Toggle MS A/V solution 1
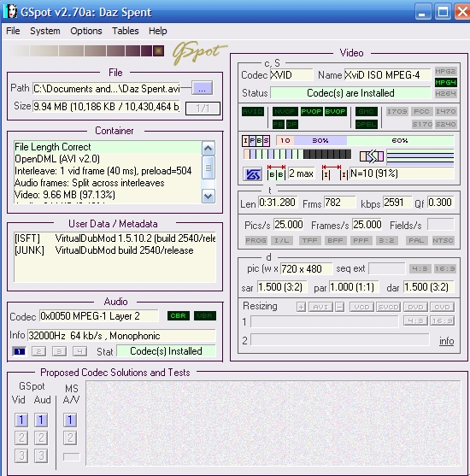 [70, 420]
